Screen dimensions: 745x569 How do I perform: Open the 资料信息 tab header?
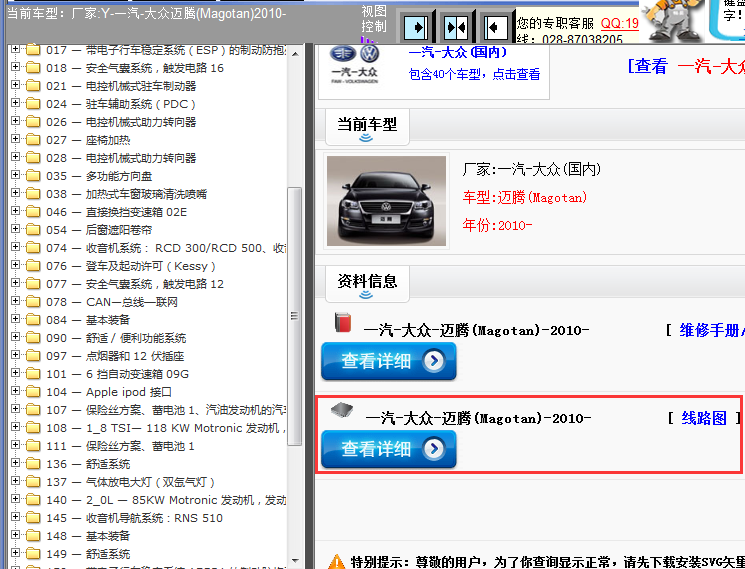click(367, 284)
